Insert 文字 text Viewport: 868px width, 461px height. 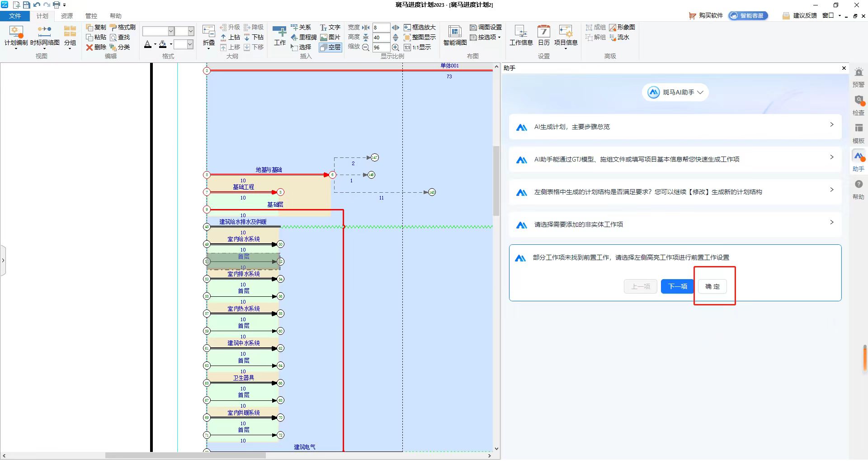330,27
